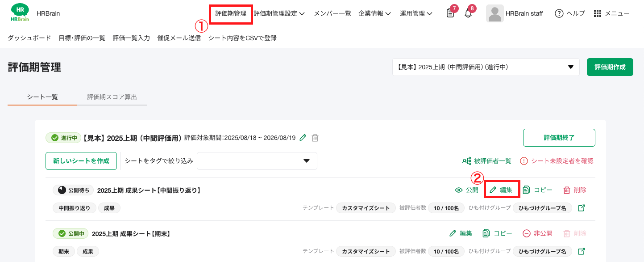The width and height of the screenshot is (644, 262).
Task: Delete the 中間振り返り sheet via 削除 icon
Action: [575, 190]
